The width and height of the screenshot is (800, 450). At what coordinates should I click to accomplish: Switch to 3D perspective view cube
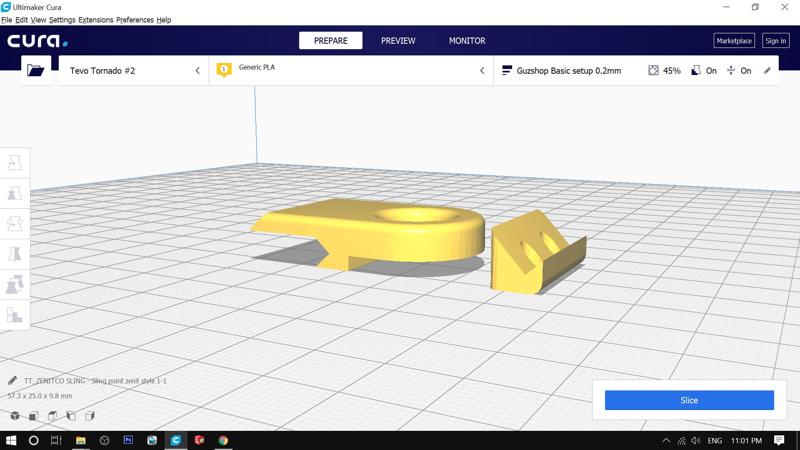tap(15, 416)
